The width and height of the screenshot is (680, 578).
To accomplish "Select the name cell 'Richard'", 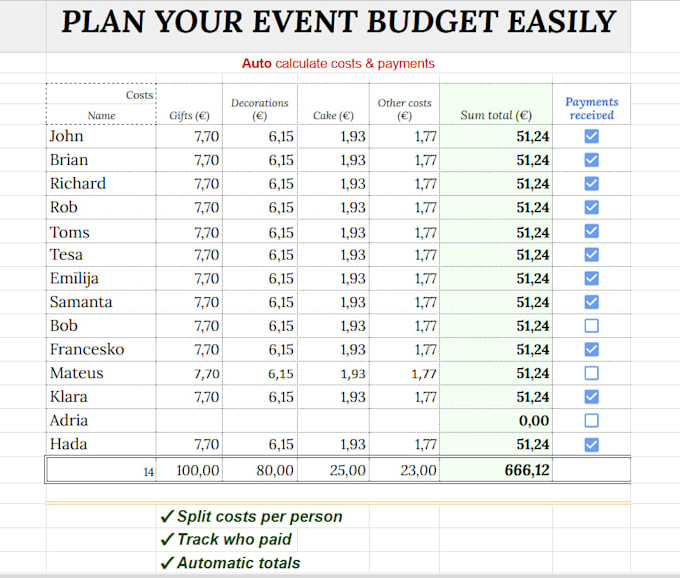I will [101, 183].
